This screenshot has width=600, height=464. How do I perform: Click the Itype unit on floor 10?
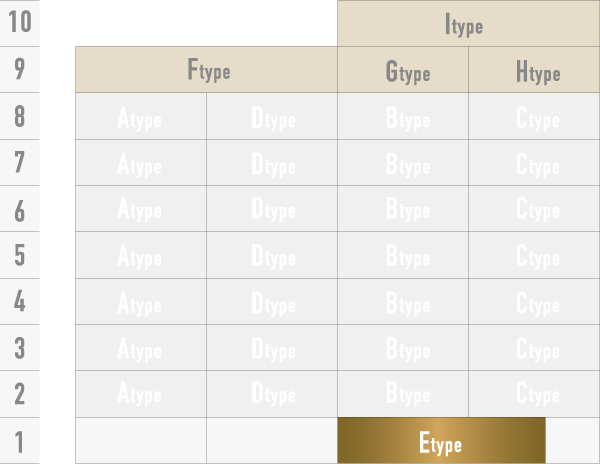tap(468, 24)
